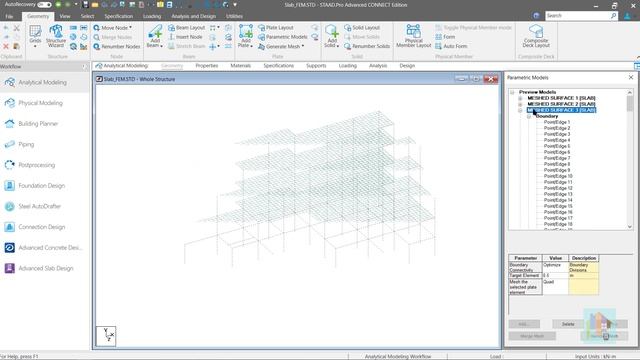Open the File menu
The height and width of the screenshot is (360, 640).
9,16
